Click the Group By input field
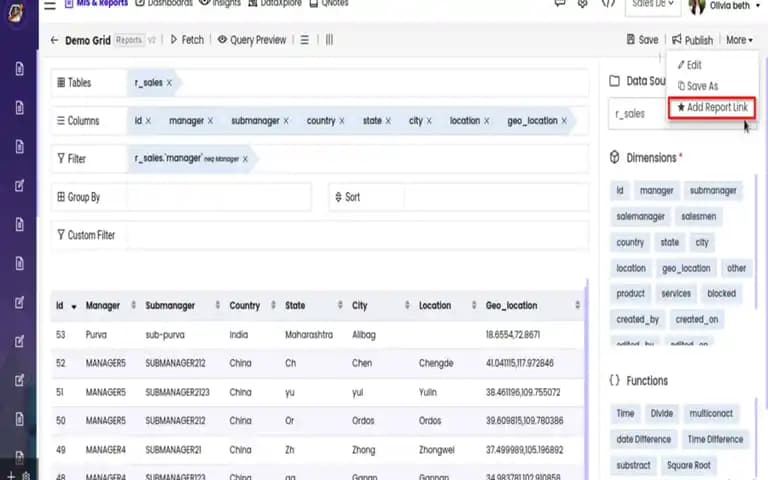 218,197
